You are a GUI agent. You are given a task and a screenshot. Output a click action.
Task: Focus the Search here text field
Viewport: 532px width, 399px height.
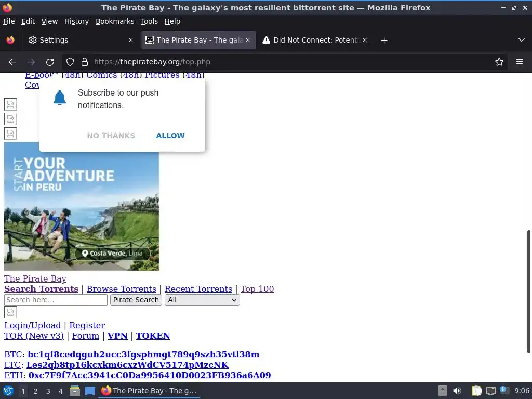[x=56, y=300]
